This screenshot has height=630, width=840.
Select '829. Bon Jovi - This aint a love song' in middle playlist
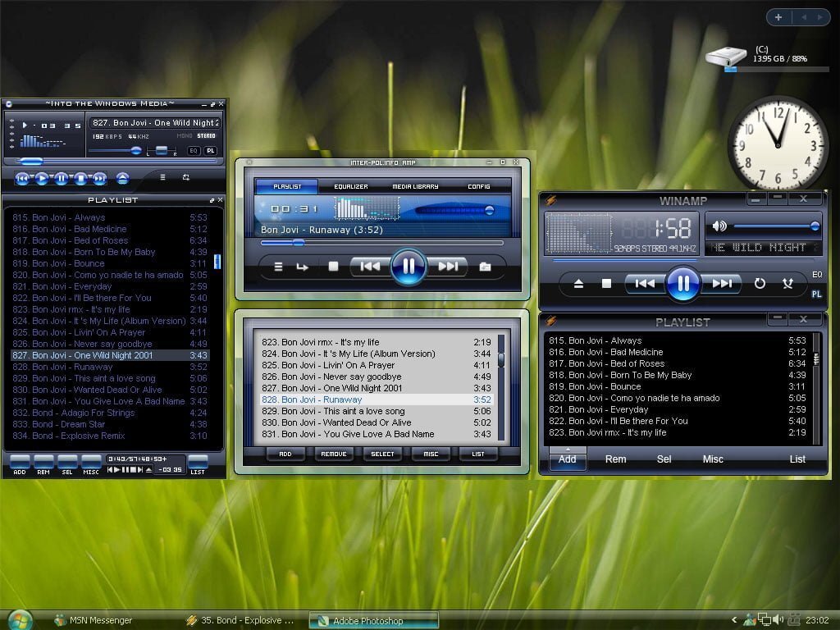click(376, 411)
